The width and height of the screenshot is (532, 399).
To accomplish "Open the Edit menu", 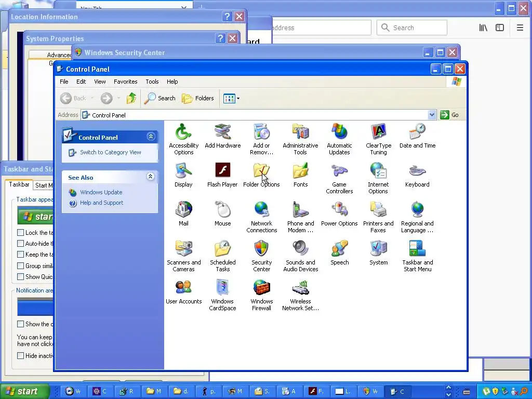I will tap(81, 82).
